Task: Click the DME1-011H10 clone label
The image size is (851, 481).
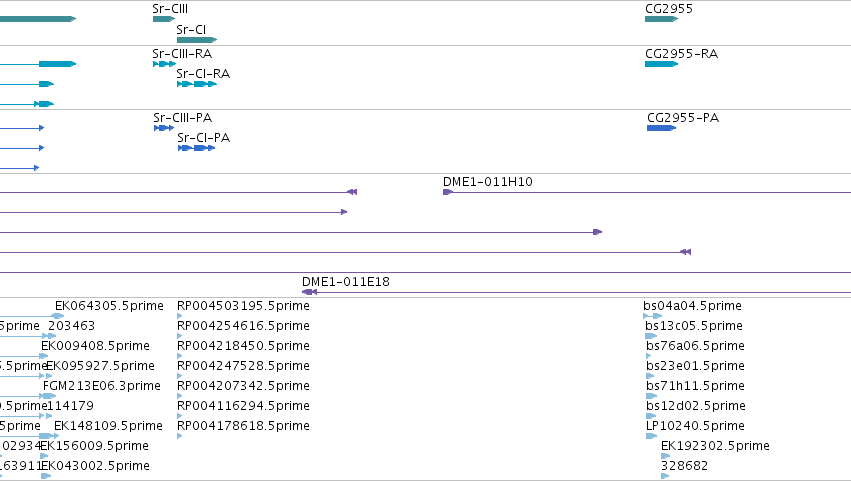Action: tap(488, 182)
